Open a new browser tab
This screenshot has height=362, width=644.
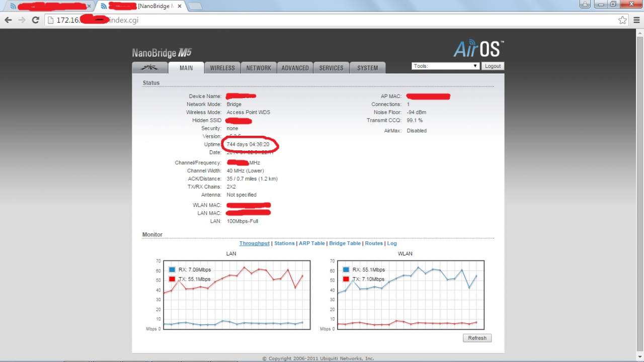pos(195,6)
